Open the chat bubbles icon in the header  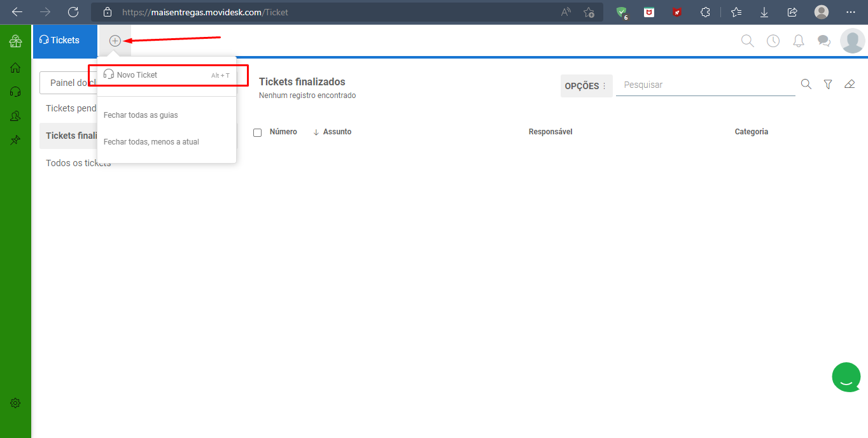[824, 41]
